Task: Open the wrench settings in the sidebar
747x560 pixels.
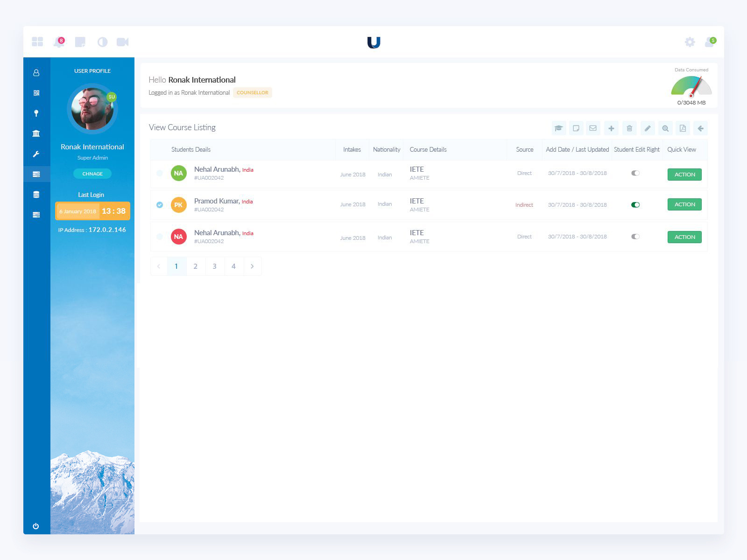Action: pyautogui.click(x=36, y=154)
